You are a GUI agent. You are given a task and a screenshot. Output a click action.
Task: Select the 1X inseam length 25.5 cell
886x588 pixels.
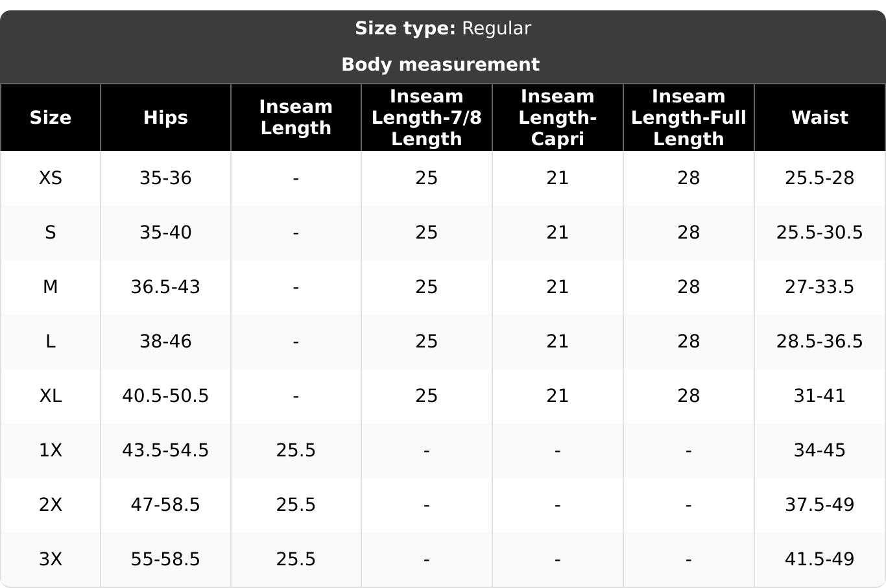tap(296, 450)
